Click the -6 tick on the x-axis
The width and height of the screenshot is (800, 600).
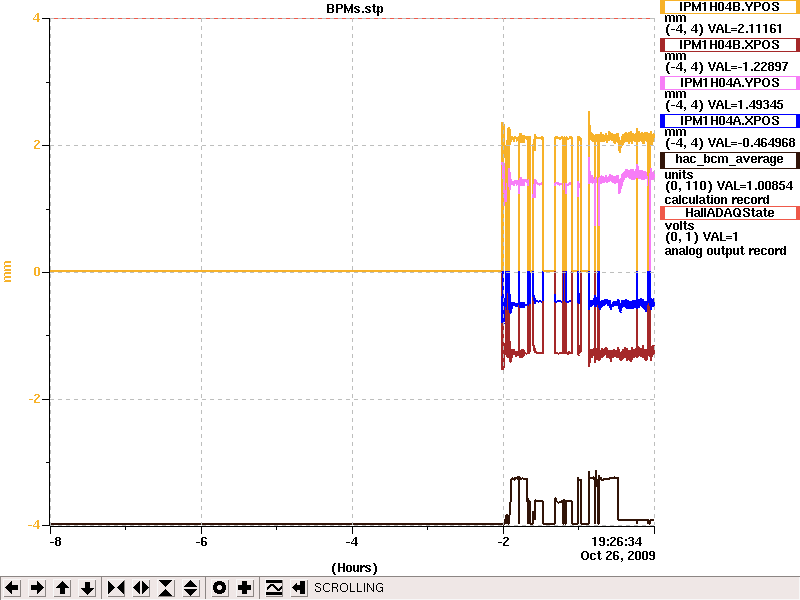coord(202,542)
